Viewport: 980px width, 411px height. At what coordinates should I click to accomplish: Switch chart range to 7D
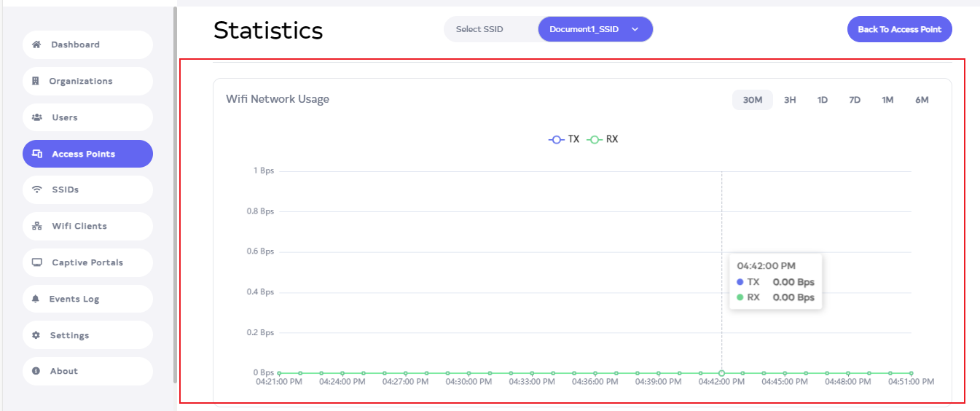click(855, 100)
